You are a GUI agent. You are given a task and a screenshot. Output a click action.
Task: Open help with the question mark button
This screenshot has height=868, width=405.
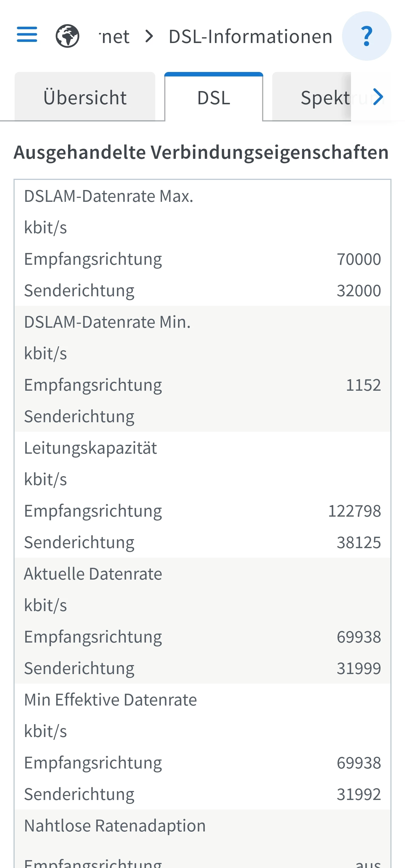click(366, 36)
